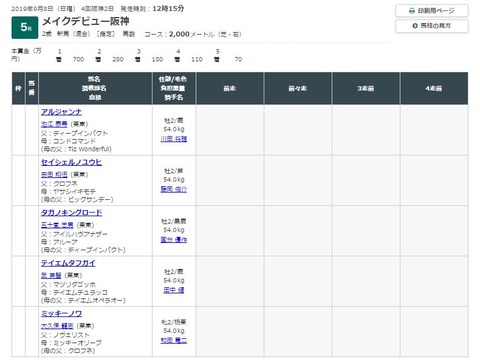The width and height of the screenshot is (480, 362).
Task: Open horse link ミッキーノワ
Action: [61, 313]
